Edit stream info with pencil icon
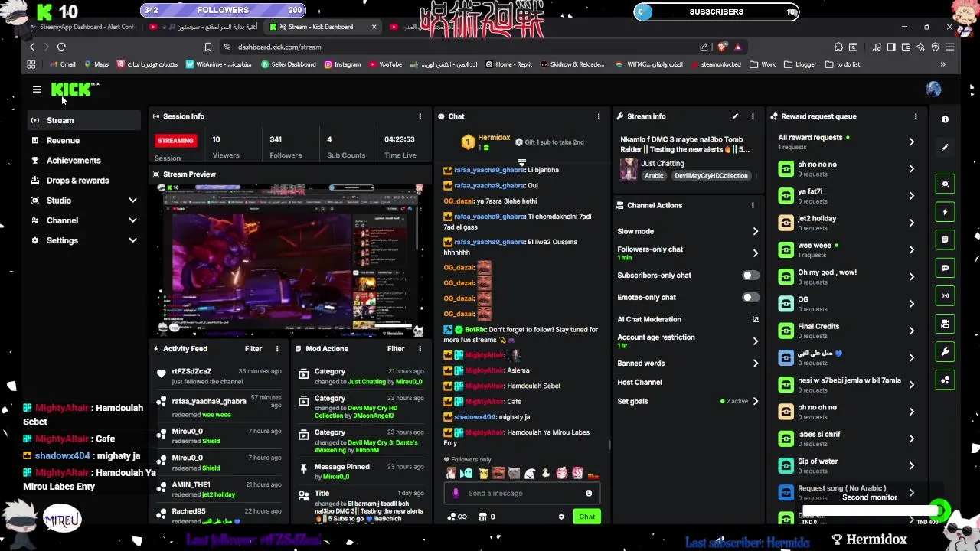Image resolution: width=980 pixels, height=551 pixels. pos(735,116)
